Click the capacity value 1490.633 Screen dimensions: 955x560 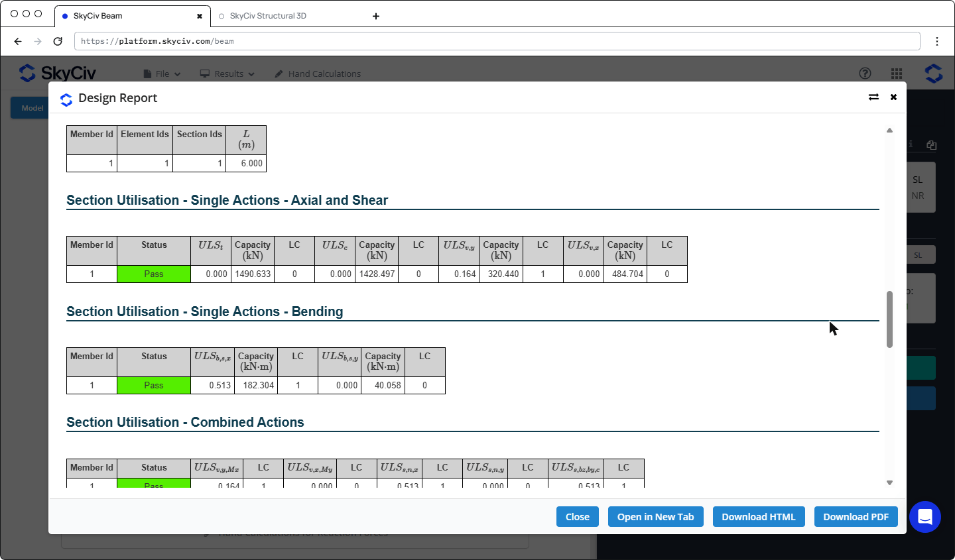coord(253,274)
